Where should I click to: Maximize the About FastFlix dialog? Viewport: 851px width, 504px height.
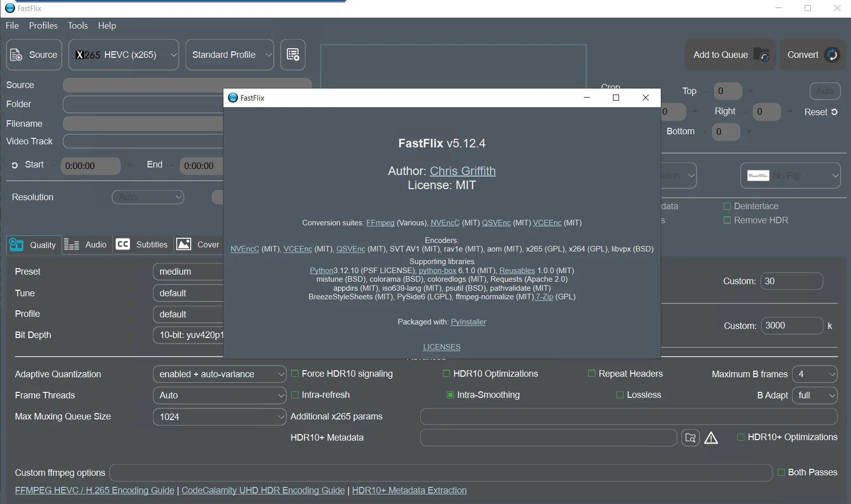coord(616,98)
